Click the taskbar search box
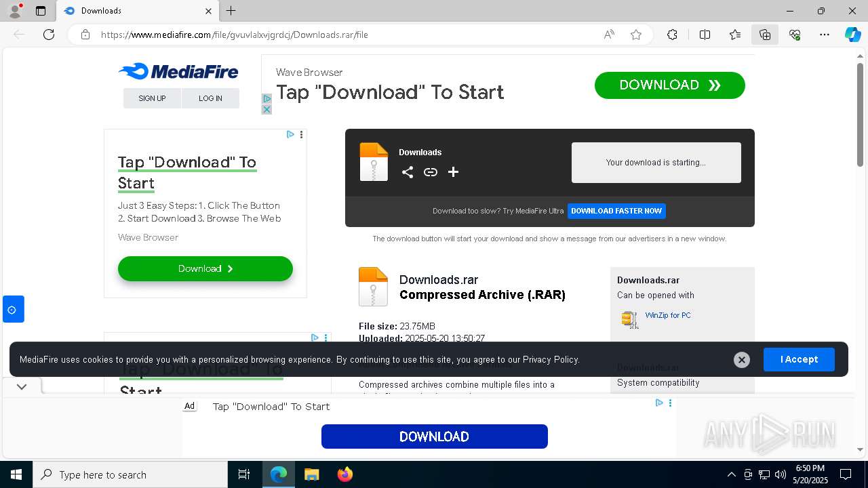The image size is (868, 488). point(130,474)
